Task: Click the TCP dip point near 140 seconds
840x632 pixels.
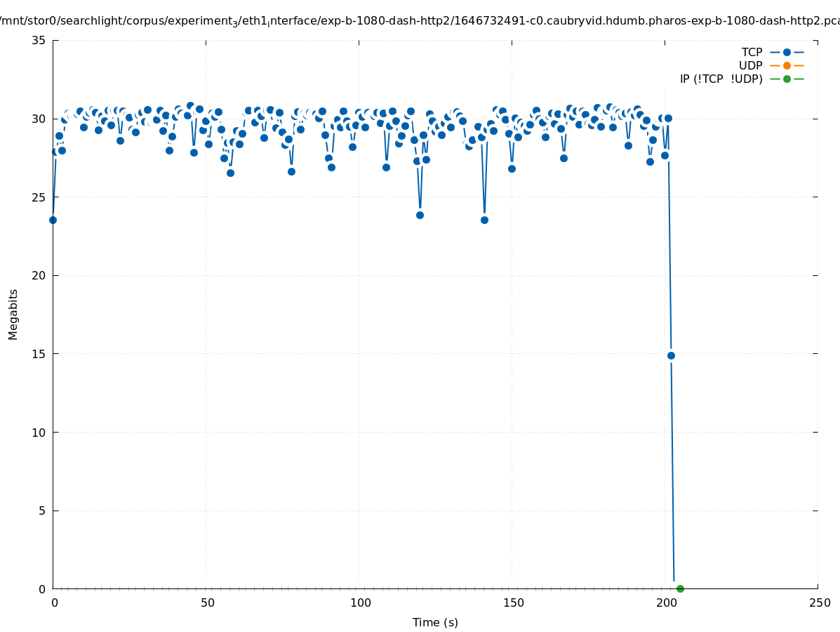Action: (x=484, y=220)
